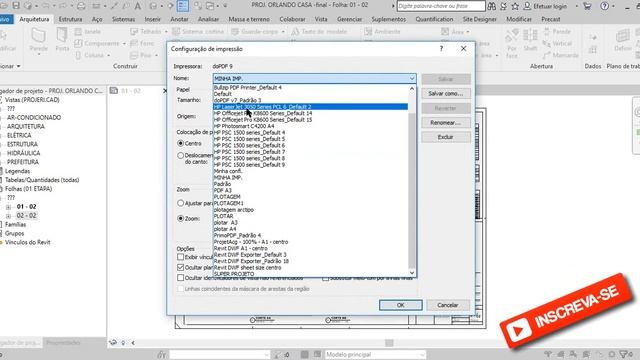Click Efetuar login link
The height and width of the screenshot is (360, 640).
[x=545, y=6]
